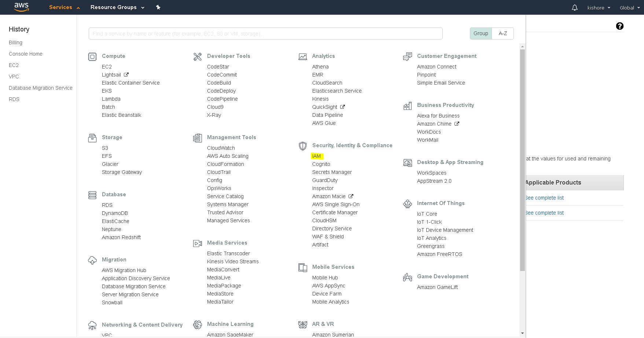Click the help question mark icon
This screenshot has height=338, width=644.
click(619, 26)
